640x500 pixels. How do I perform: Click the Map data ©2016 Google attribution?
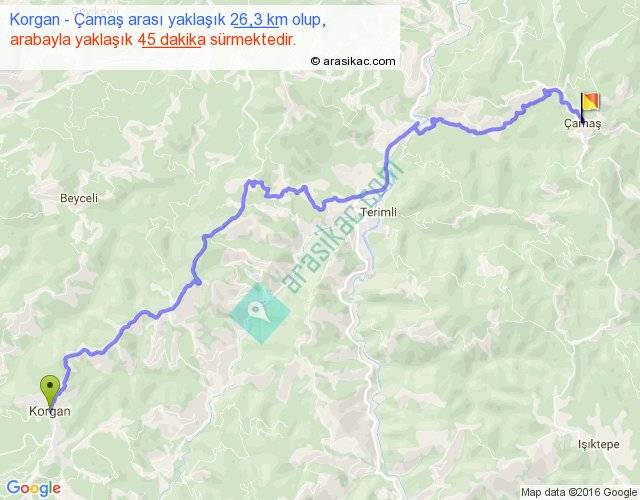579,492
